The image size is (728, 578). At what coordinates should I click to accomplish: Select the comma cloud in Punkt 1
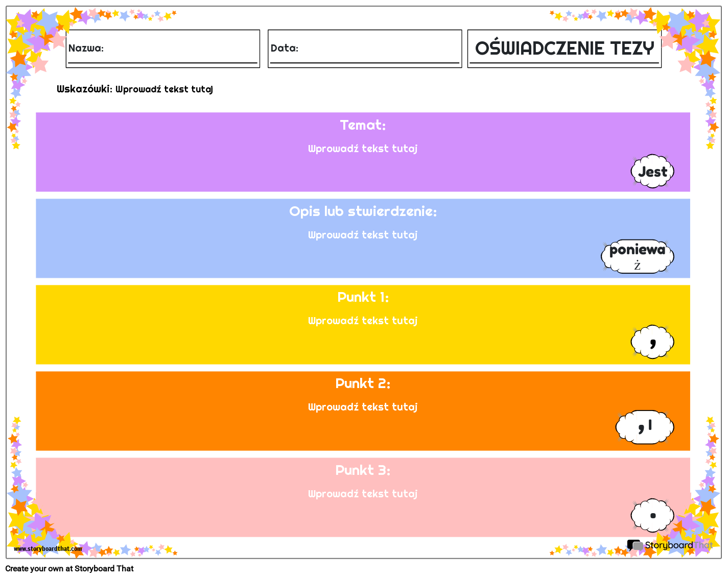pyautogui.click(x=652, y=342)
